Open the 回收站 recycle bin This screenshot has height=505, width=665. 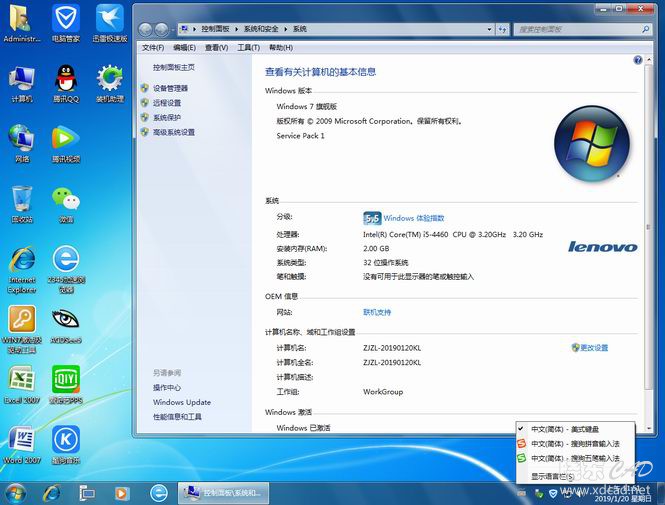point(21,204)
